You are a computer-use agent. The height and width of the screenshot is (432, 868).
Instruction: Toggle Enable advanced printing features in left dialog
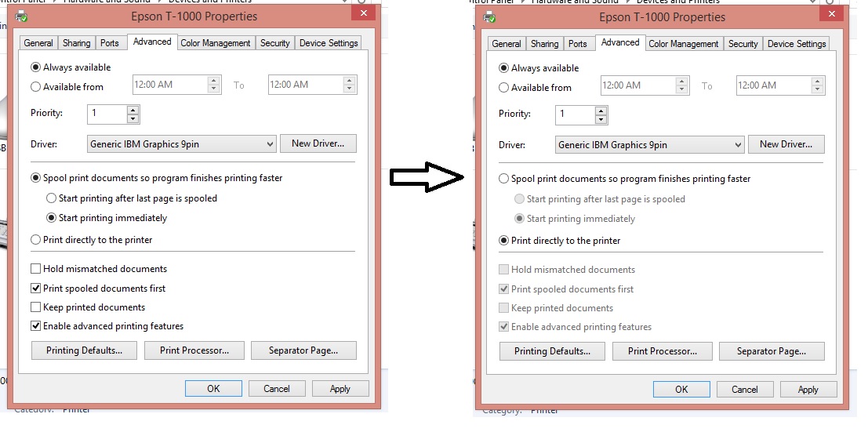pos(35,325)
